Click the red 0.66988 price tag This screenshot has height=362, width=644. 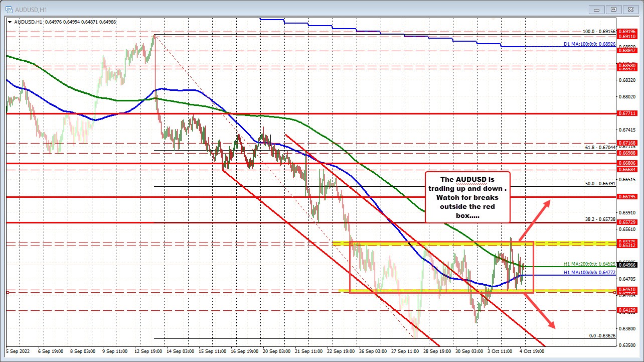628,153
